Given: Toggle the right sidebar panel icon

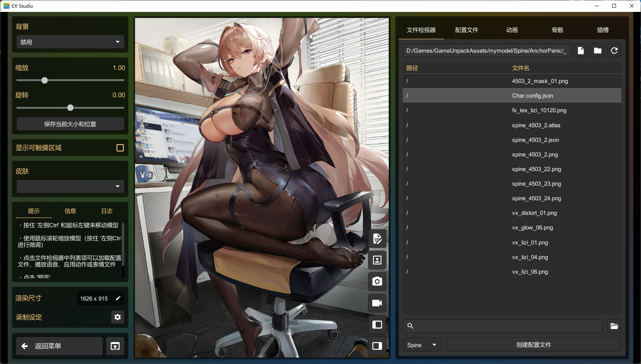Looking at the screenshot, I should pyautogui.click(x=377, y=346).
